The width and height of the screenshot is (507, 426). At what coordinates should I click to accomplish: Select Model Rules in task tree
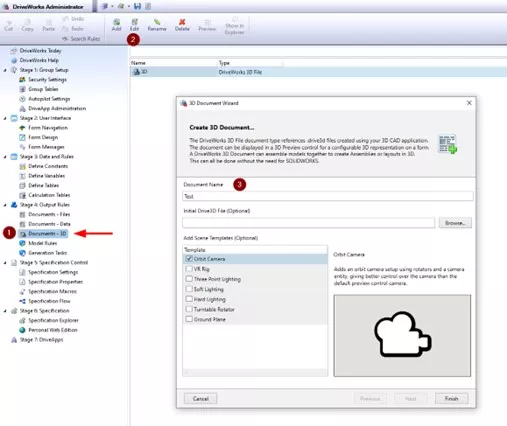click(x=42, y=243)
